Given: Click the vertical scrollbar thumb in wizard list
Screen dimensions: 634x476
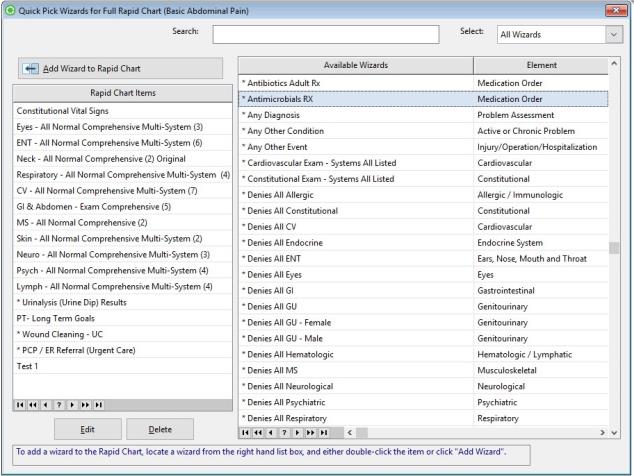Looking at the screenshot, I should tap(614, 248).
